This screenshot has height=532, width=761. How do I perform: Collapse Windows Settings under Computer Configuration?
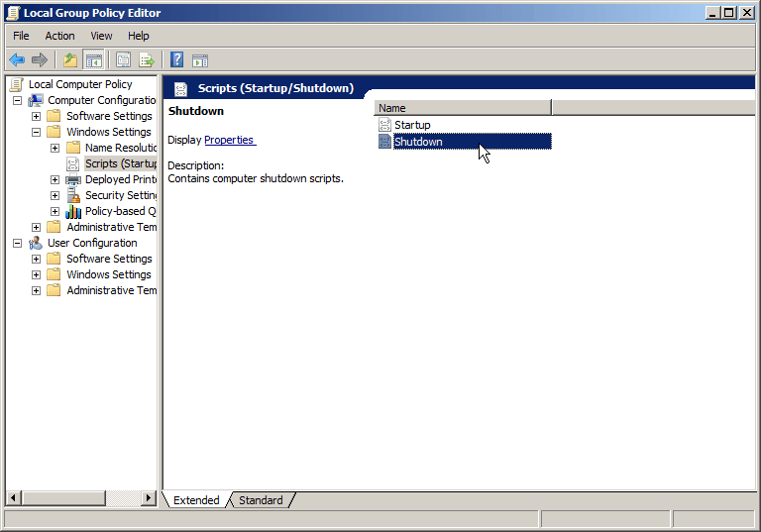click(x=36, y=132)
